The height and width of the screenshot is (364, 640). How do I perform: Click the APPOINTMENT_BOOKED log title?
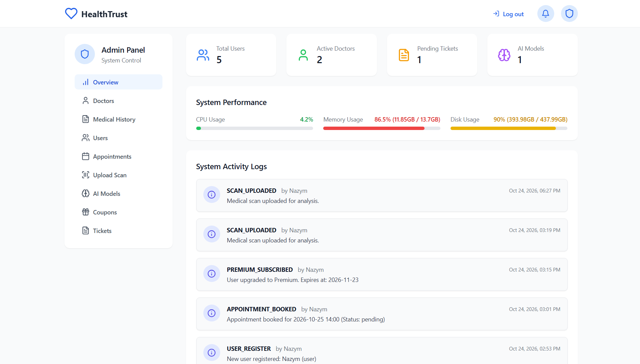(261, 309)
